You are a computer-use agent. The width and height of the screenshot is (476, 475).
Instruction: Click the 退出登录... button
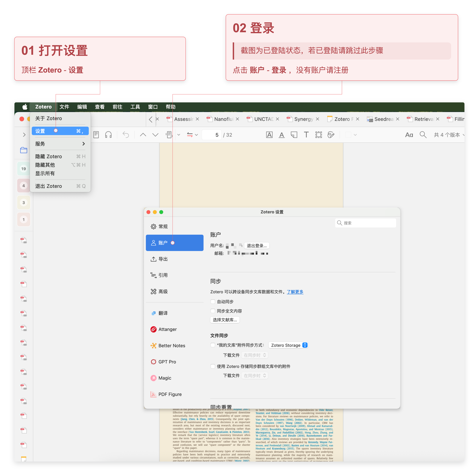point(257,246)
